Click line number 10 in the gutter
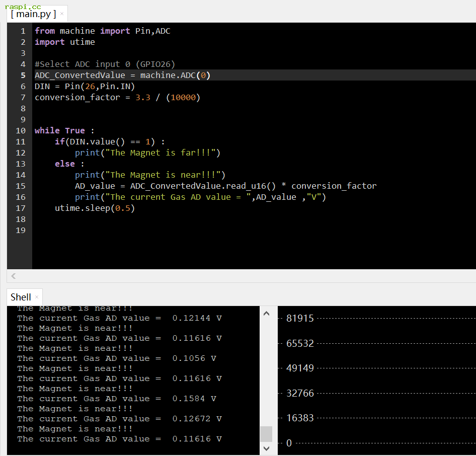The image size is (476, 456). [x=21, y=130]
